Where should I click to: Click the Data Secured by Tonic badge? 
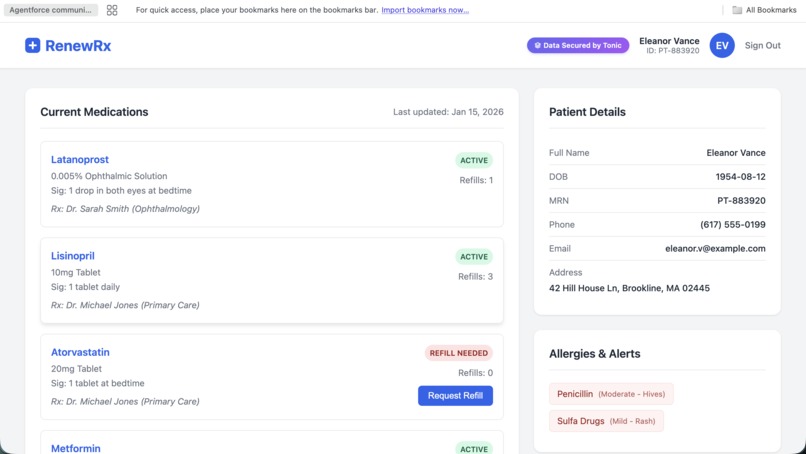[x=578, y=45]
